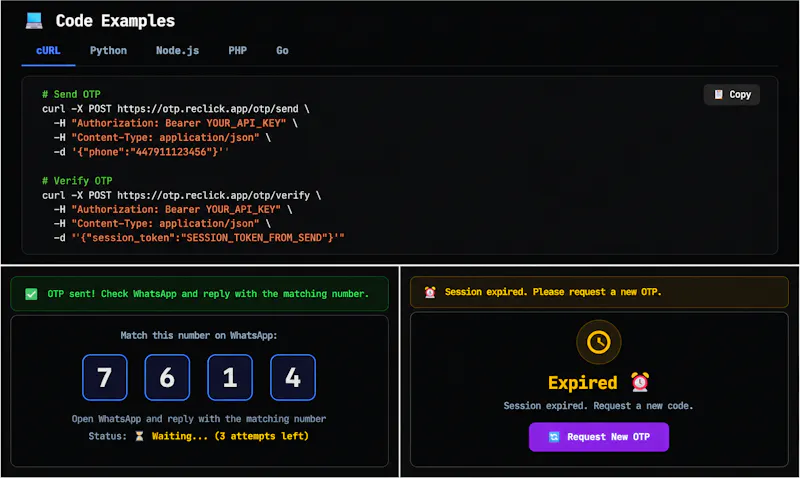Viewport: 800px width, 478px height.
Task: Click the refresh icon in Request New OTP
Action: [x=554, y=437]
